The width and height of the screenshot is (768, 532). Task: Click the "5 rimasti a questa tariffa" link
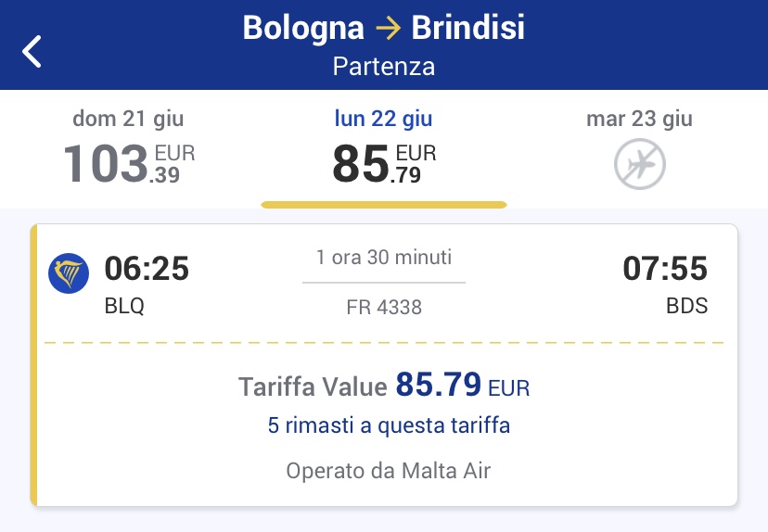click(389, 426)
